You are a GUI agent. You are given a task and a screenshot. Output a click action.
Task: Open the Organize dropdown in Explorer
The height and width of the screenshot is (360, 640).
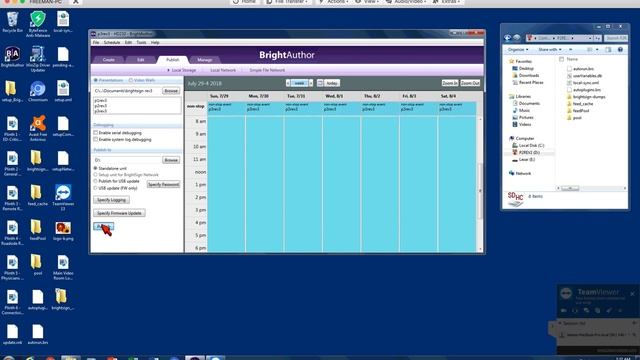point(518,49)
